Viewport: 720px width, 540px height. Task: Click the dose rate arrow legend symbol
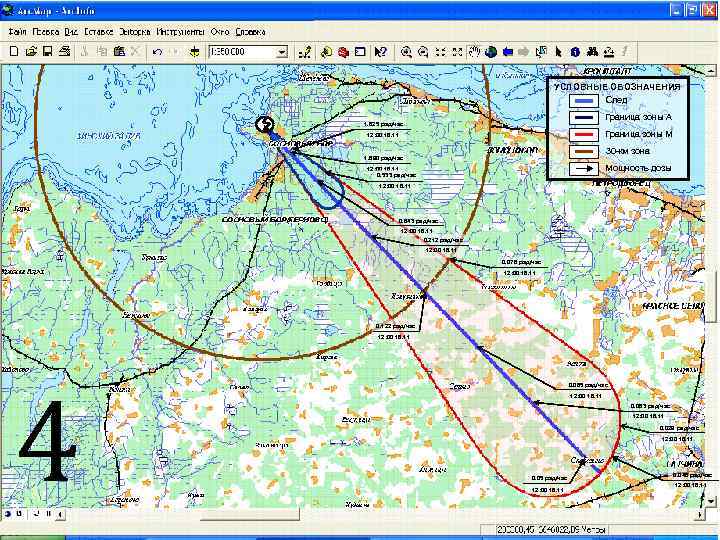(584, 169)
